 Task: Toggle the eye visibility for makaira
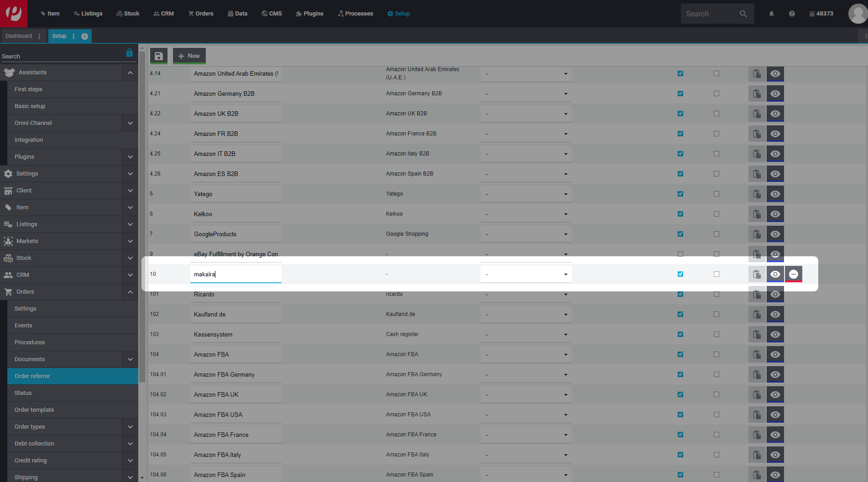click(775, 274)
